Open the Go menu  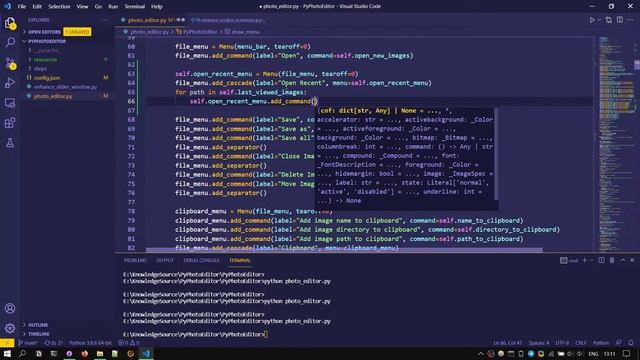click(98, 7)
